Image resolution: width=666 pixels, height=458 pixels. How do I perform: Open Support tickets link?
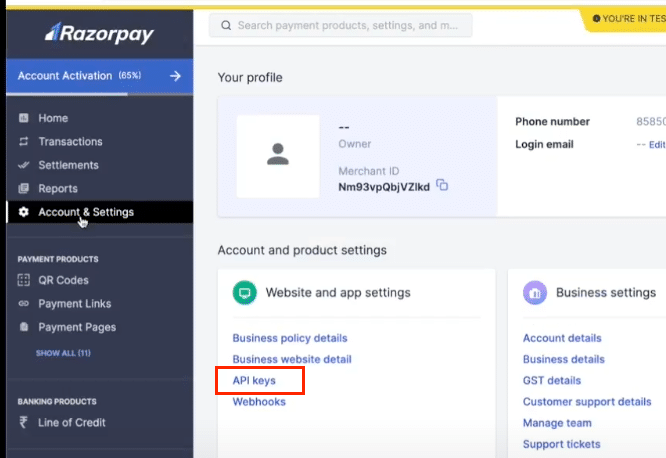point(562,444)
